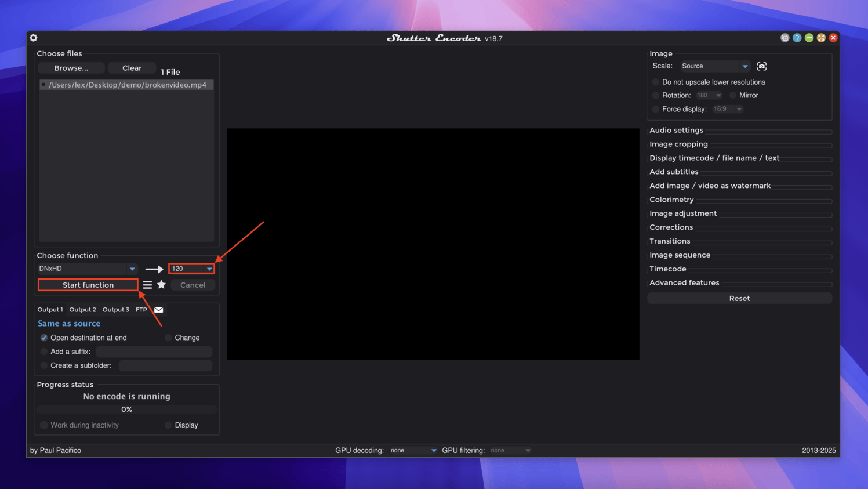
Task: Select the Change radio option
Action: pos(168,338)
